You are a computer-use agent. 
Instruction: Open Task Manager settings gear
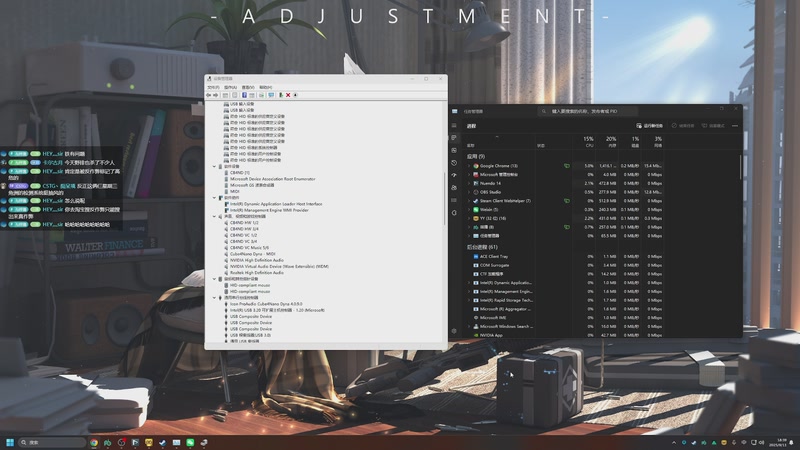(454, 331)
